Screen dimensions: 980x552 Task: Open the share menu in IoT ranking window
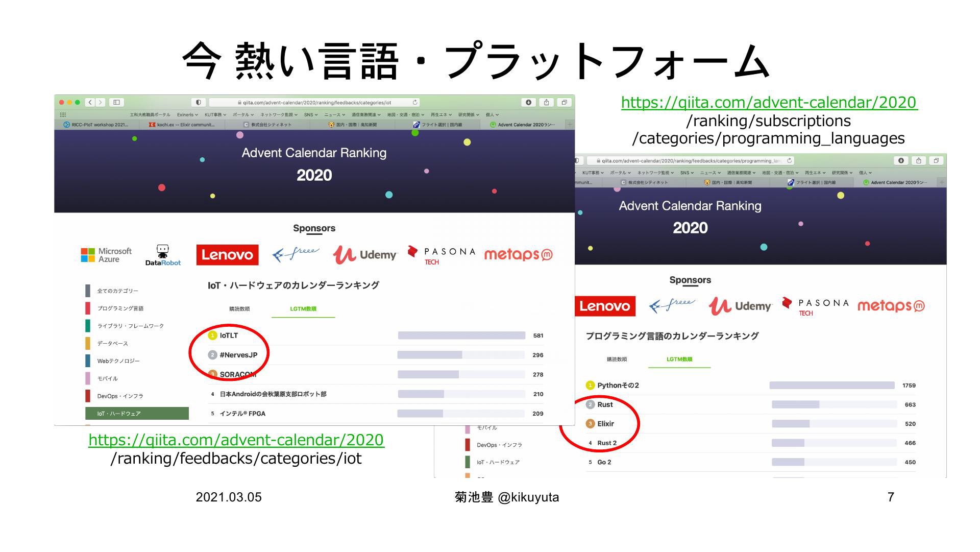click(x=546, y=102)
